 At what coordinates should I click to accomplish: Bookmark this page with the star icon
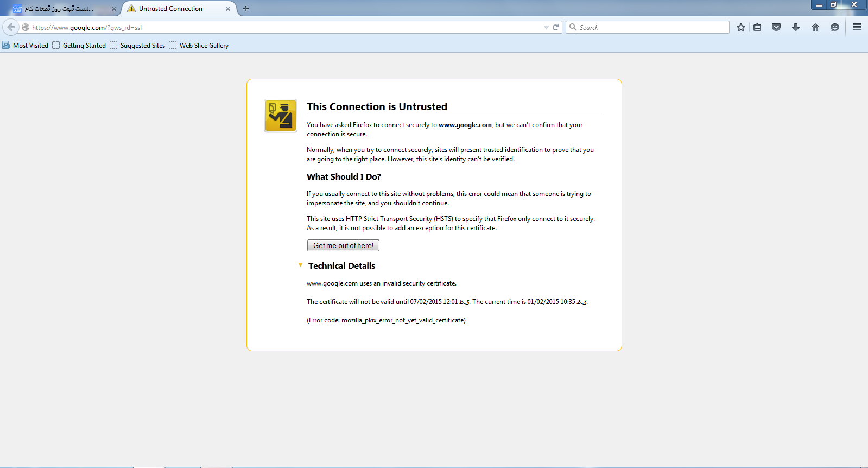tap(741, 27)
